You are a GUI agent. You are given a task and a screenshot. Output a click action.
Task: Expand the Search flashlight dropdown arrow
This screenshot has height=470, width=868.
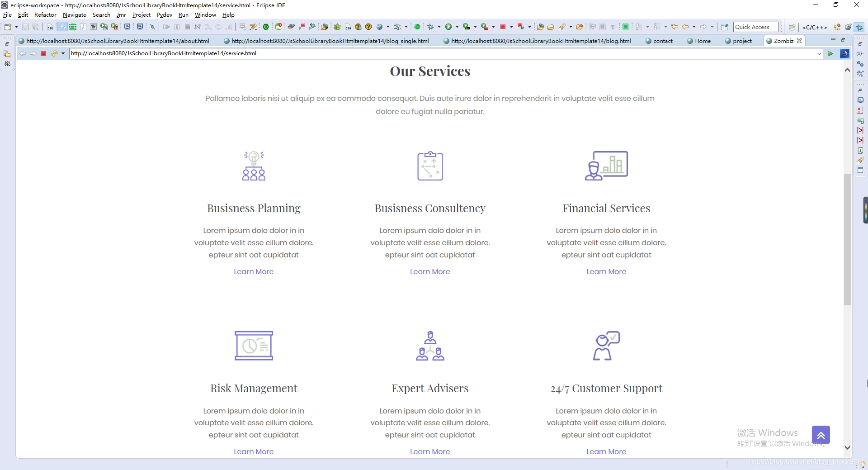pyautogui.click(x=571, y=27)
